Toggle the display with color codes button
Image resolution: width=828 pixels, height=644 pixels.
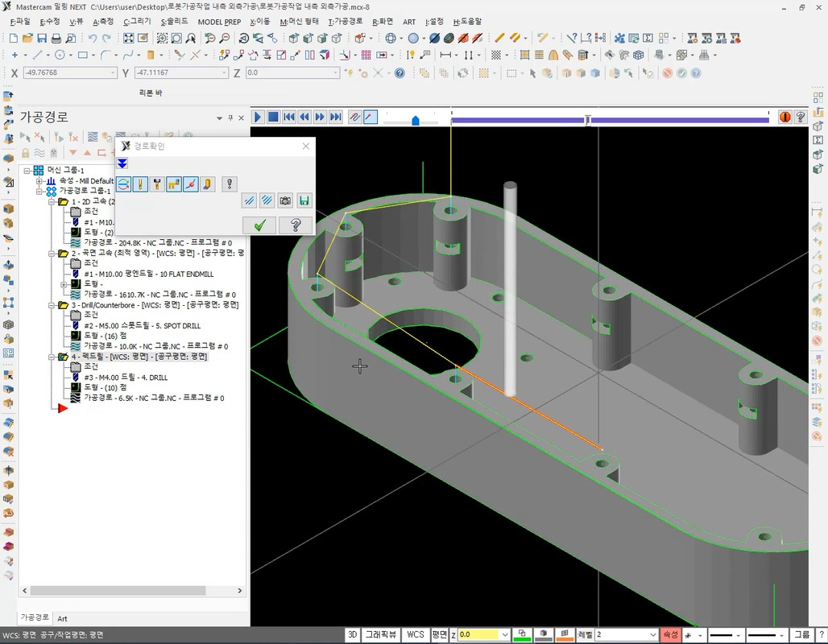[123, 184]
